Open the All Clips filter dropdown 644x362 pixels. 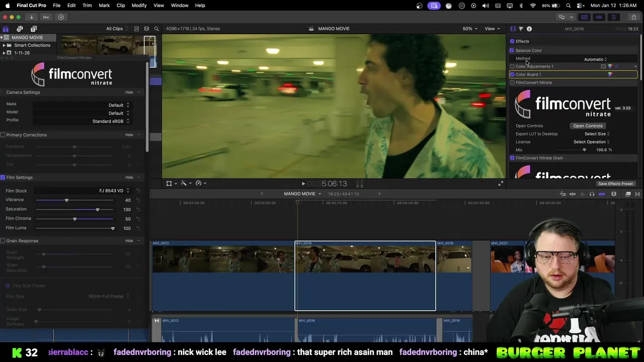pos(117,29)
